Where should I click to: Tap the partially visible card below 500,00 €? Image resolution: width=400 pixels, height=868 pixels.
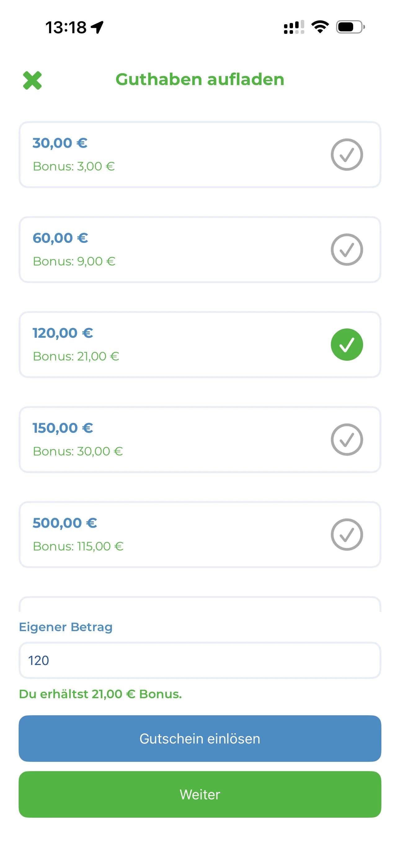(x=200, y=605)
